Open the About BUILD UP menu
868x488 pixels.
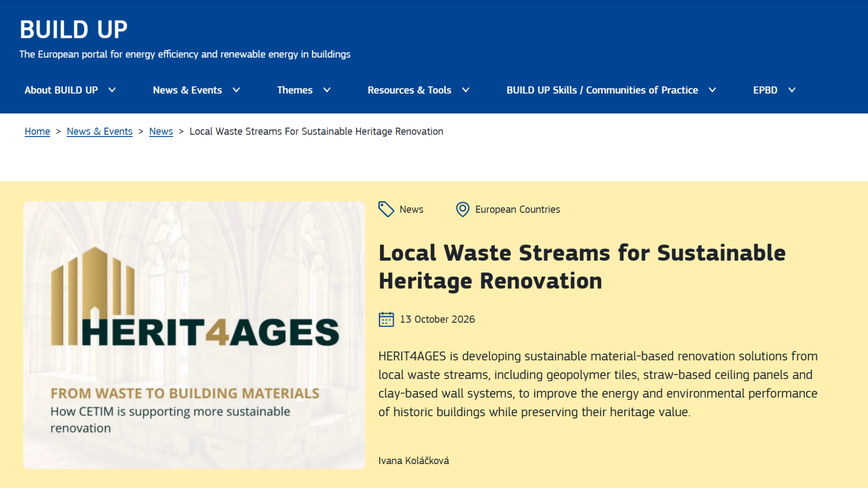(61, 90)
